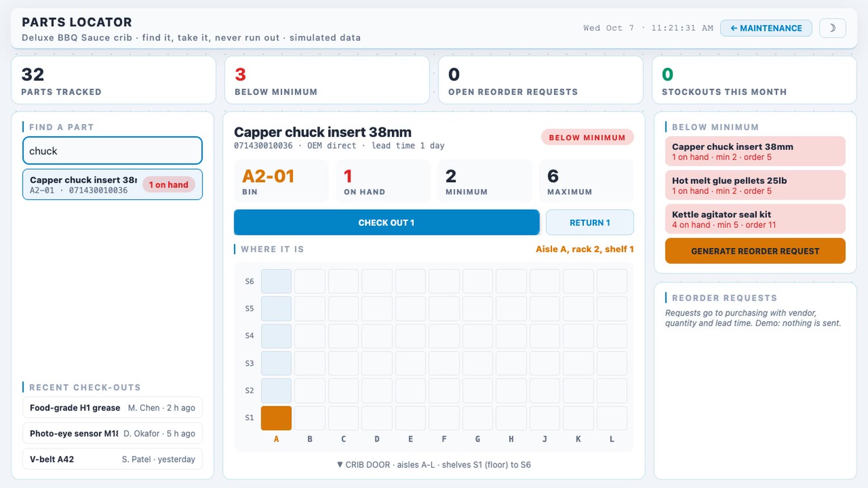Click the Check Out 1 button
Screen dimensions: 868x488
[387, 222]
